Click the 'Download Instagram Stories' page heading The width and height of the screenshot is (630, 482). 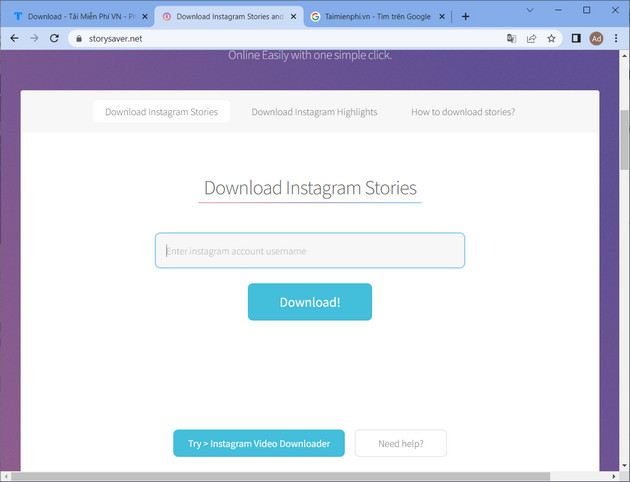click(310, 188)
